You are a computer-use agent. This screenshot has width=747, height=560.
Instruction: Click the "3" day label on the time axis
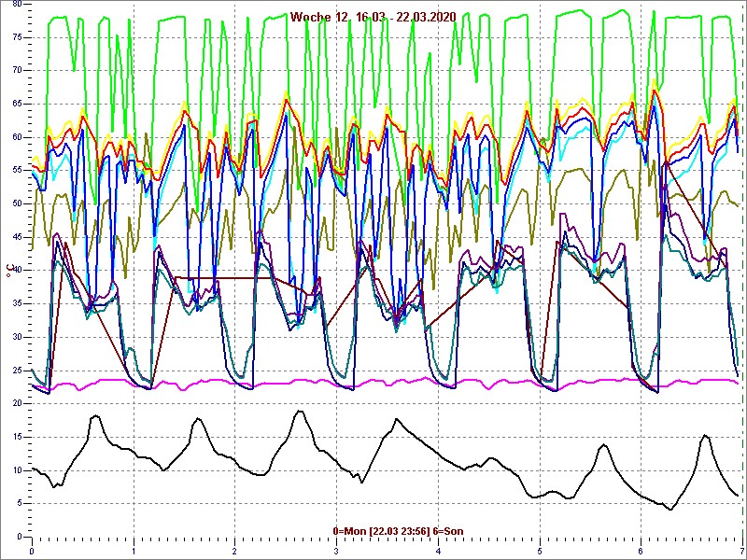click(336, 552)
